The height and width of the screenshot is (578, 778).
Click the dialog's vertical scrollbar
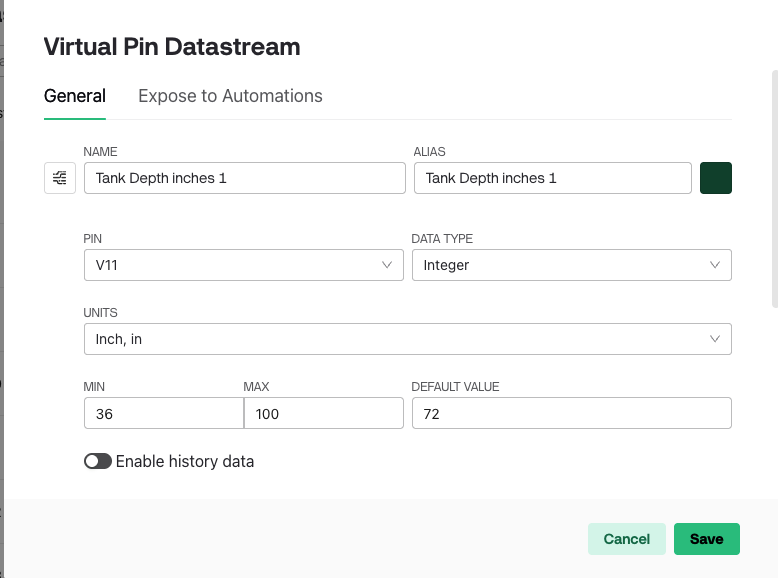[x=774, y=190]
